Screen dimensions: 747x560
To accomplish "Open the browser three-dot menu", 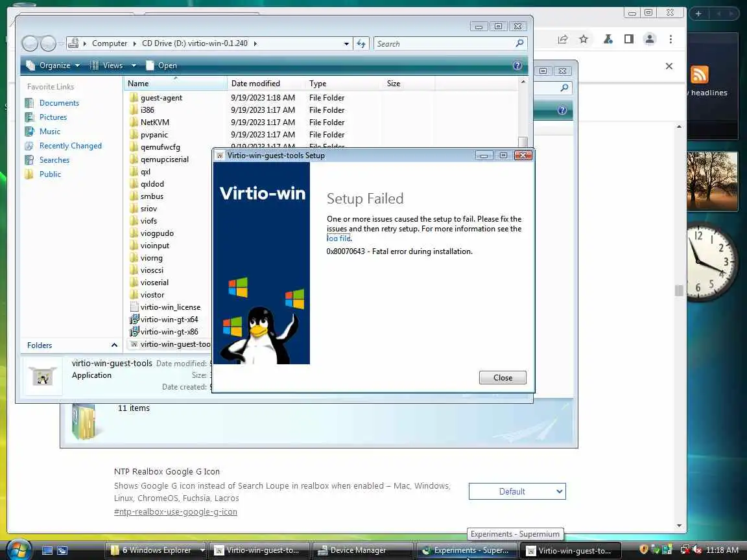I will click(x=670, y=39).
